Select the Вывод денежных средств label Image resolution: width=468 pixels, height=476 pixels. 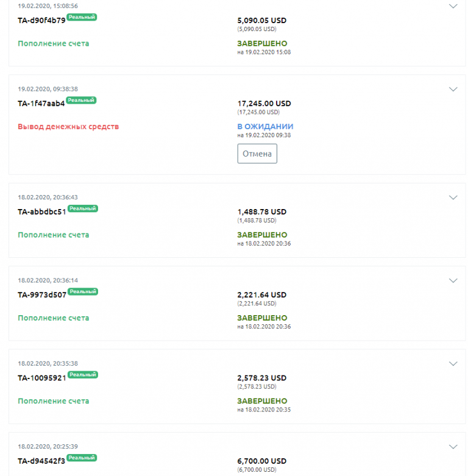pyautogui.click(x=68, y=127)
